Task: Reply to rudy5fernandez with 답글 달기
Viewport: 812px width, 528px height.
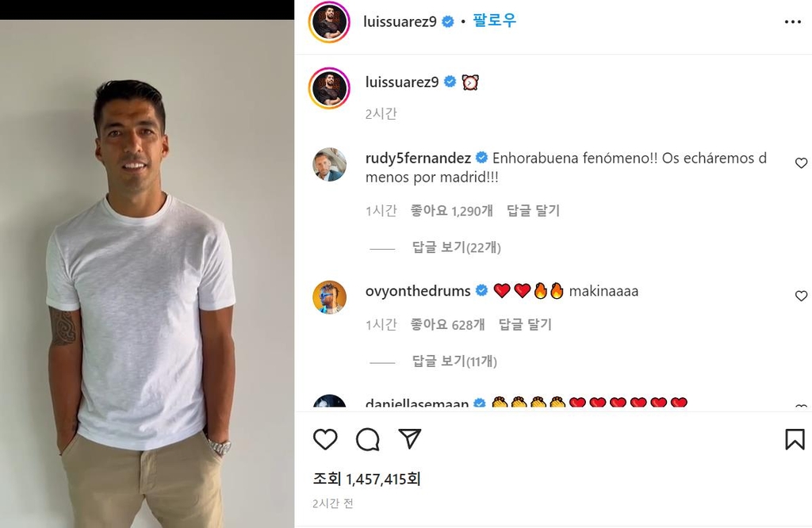Action: tap(533, 211)
